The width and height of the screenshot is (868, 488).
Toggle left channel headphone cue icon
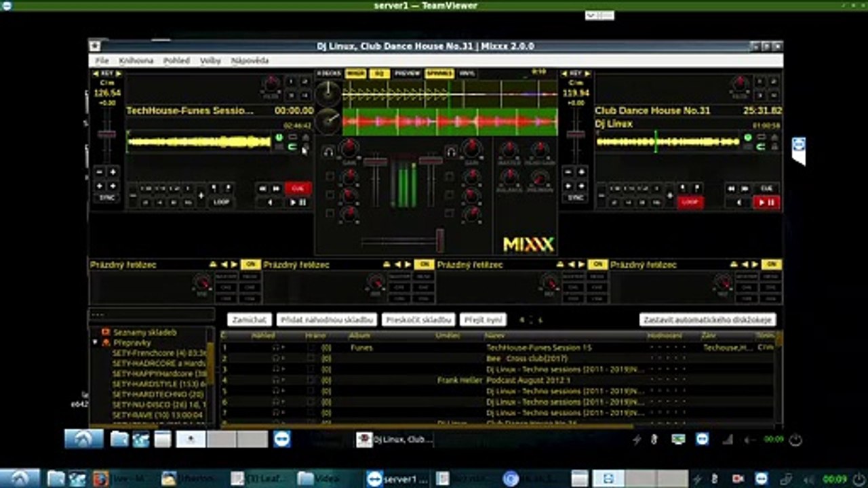[x=329, y=152]
